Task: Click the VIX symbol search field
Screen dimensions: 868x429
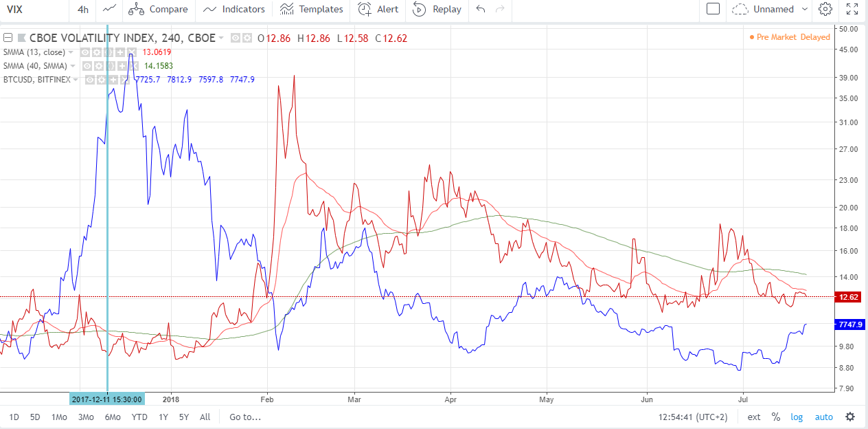Action: (x=34, y=9)
